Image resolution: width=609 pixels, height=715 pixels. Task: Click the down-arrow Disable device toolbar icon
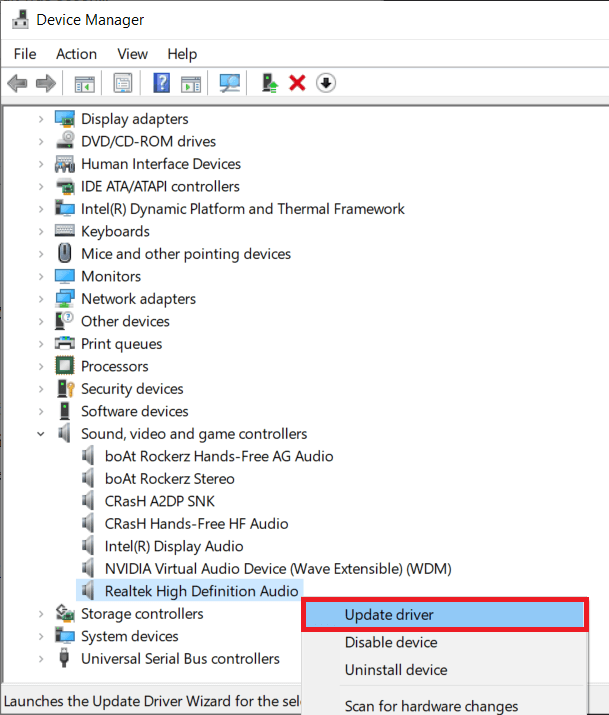tap(325, 83)
